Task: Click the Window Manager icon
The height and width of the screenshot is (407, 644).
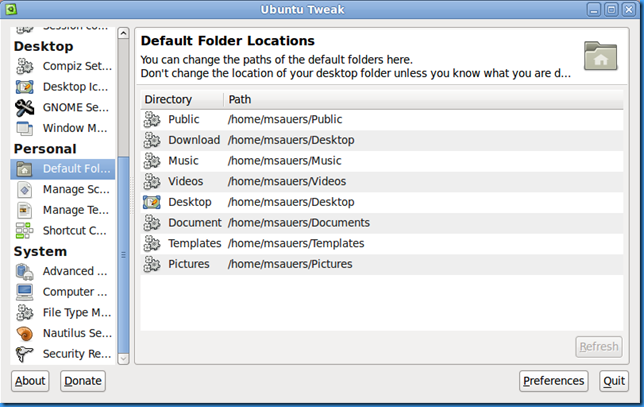Action: (x=25, y=128)
